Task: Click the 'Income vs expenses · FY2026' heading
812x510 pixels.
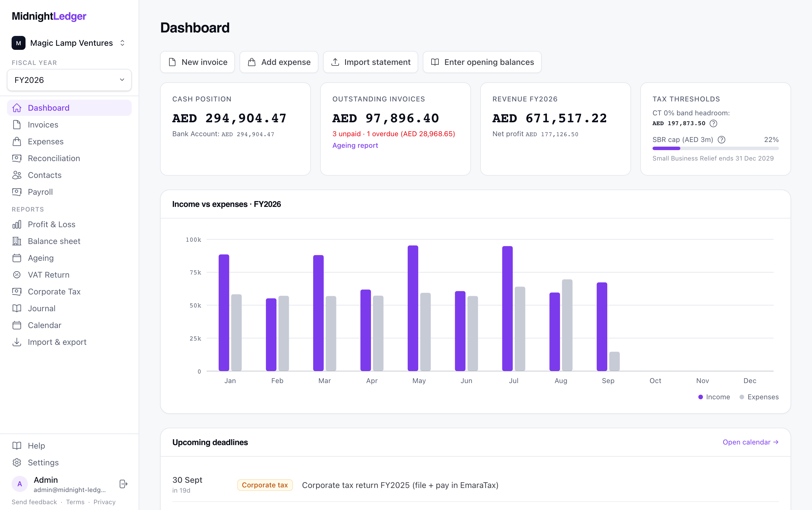Action: 226,204
